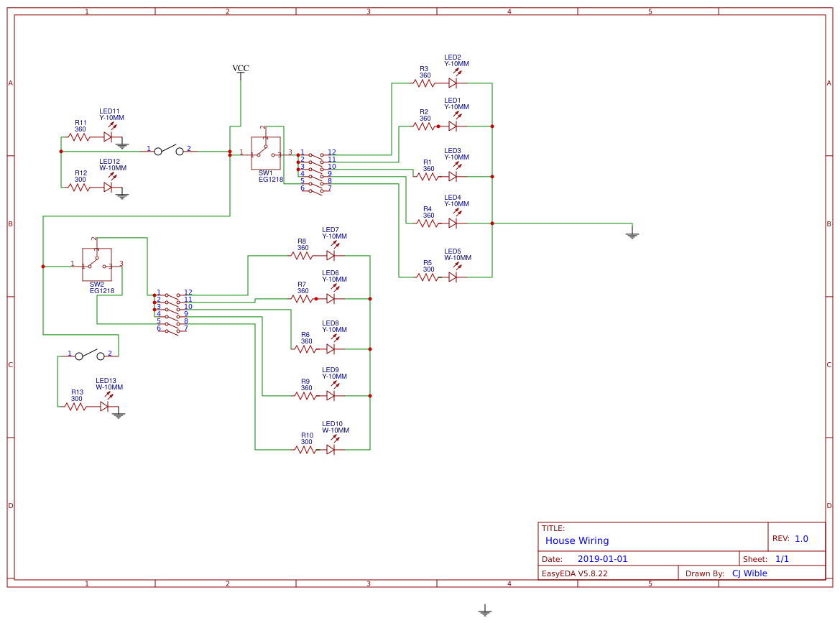The width and height of the screenshot is (840, 623).
Task: Click the ground symbol below the sheet border
Action: click(x=485, y=610)
